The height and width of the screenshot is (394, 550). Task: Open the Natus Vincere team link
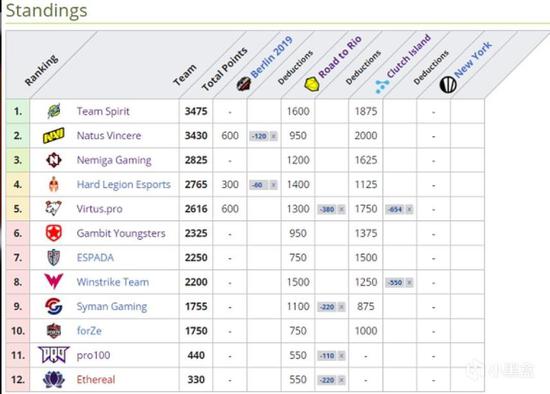[109, 135]
